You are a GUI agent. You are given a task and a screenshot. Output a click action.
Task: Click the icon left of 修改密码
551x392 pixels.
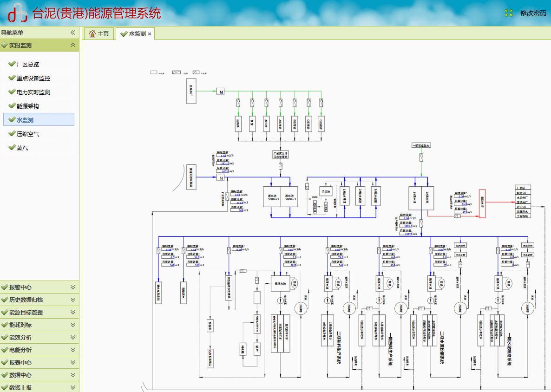509,13
